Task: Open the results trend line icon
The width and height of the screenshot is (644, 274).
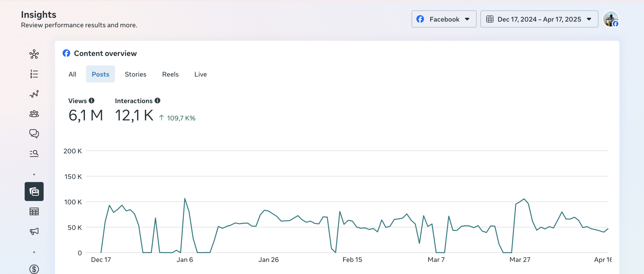Action: click(34, 94)
